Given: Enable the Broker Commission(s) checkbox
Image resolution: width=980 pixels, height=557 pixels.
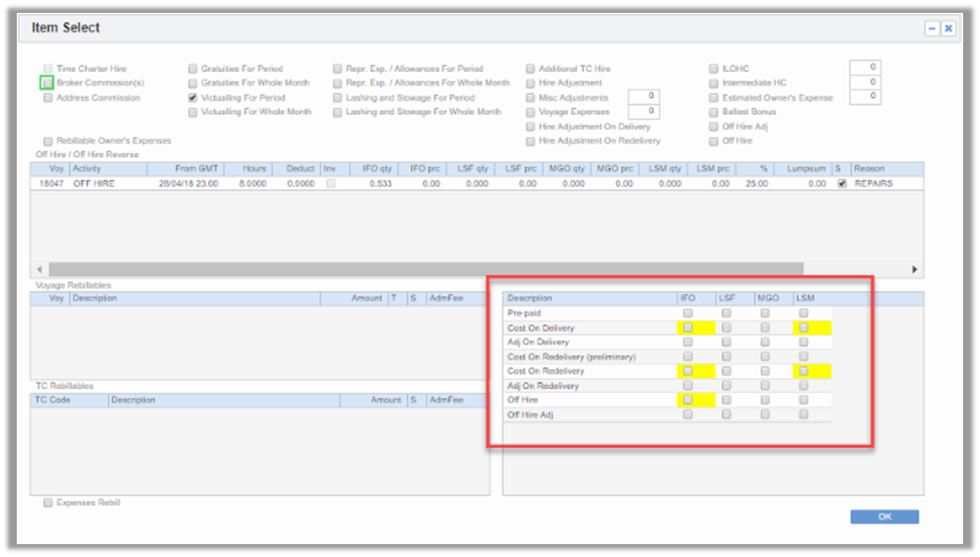Looking at the screenshot, I should [x=46, y=83].
